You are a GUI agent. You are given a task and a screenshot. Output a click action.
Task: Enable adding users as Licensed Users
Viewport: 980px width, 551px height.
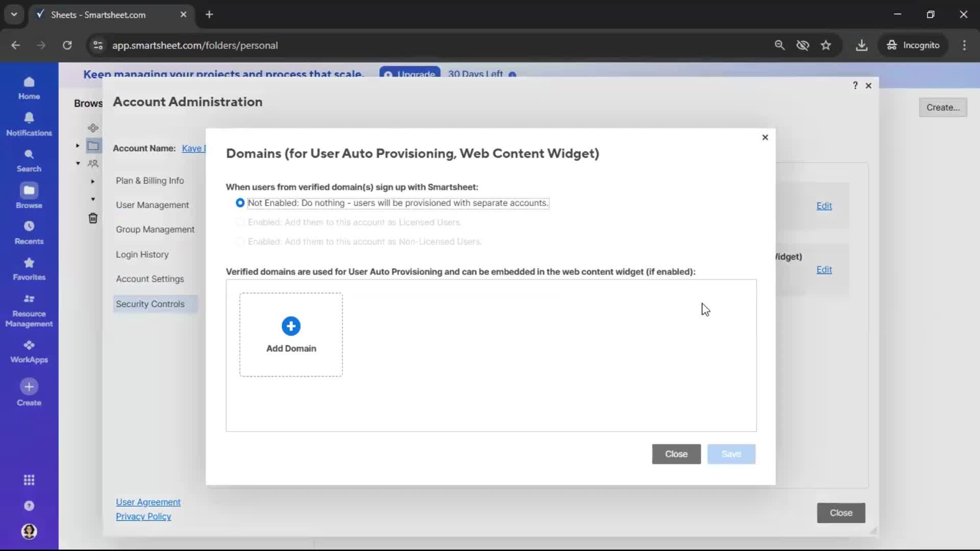coord(240,222)
